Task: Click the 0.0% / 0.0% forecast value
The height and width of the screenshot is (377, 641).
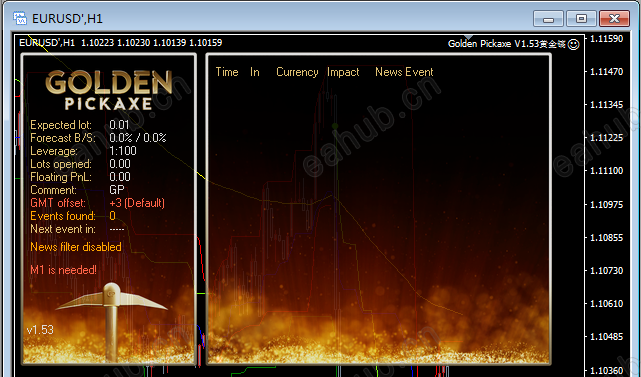Action: (138, 138)
